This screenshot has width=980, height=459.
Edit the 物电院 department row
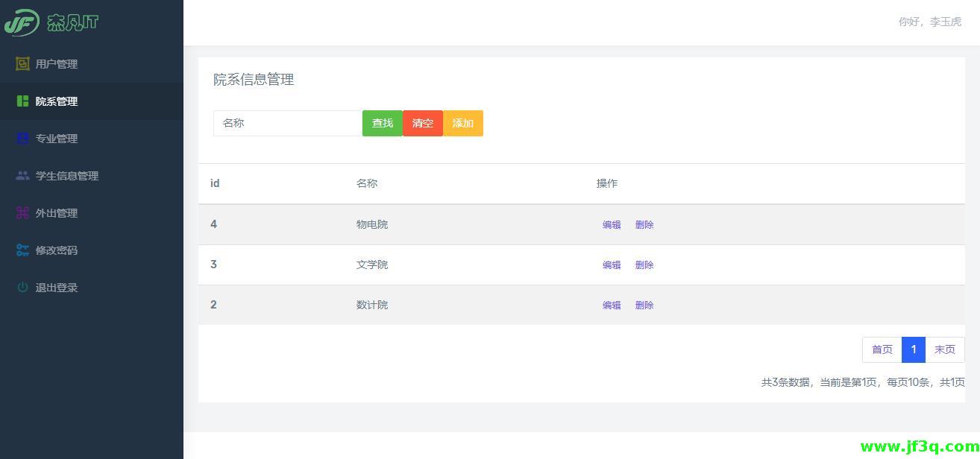[611, 224]
